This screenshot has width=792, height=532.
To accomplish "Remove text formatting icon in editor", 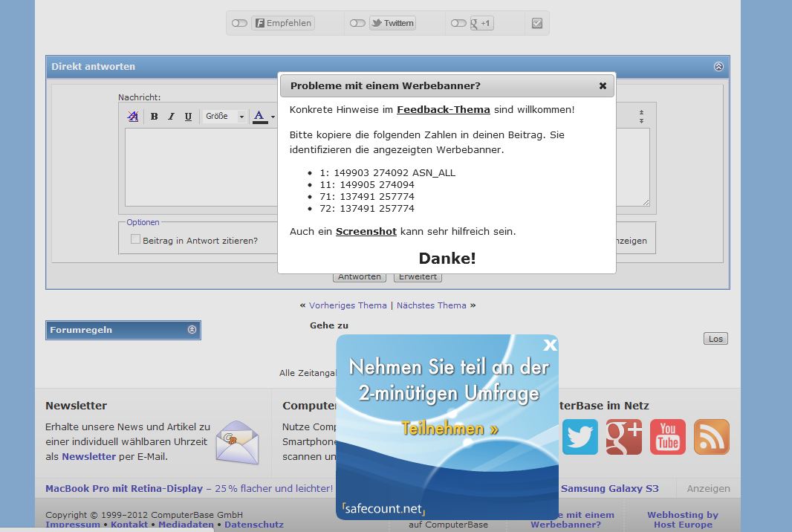I will 133,116.
